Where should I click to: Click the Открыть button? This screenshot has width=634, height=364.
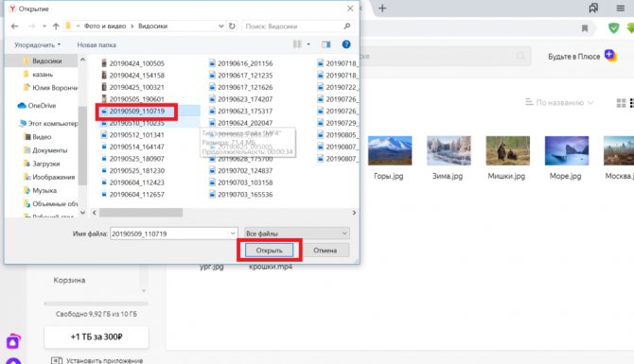[270, 251]
